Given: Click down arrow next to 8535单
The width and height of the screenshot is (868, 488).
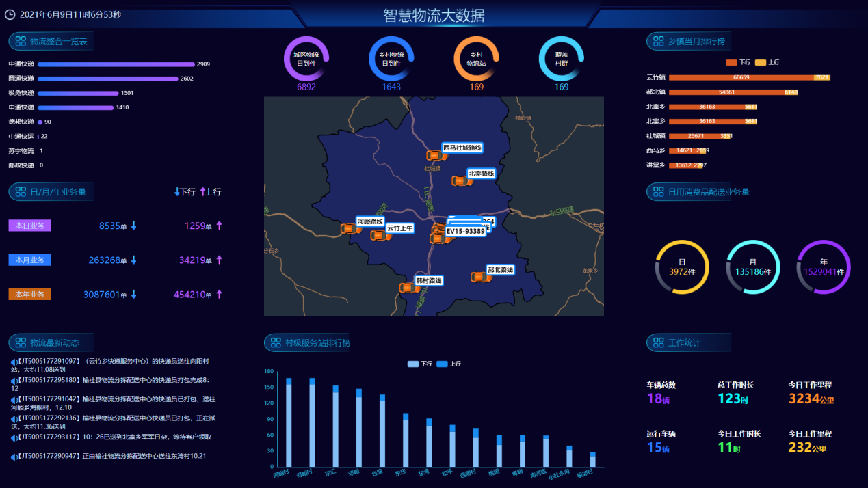Looking at the screenshot, I should [x=134, y=226].
